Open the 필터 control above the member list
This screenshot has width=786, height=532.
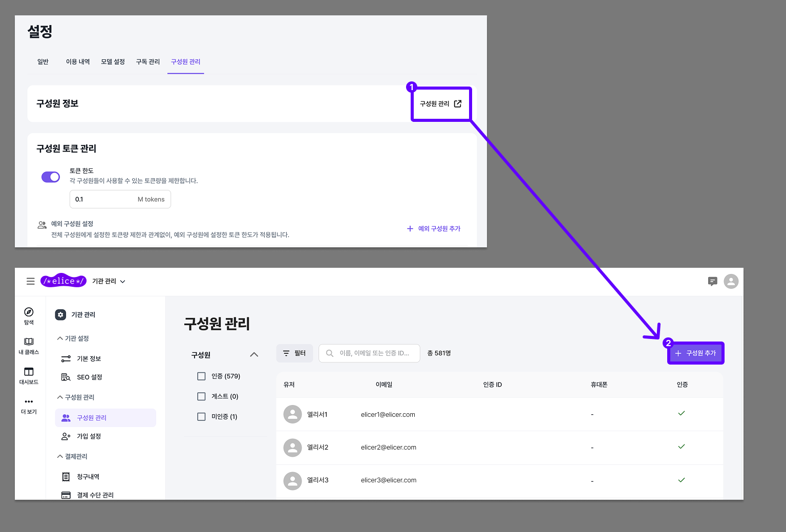294,353
